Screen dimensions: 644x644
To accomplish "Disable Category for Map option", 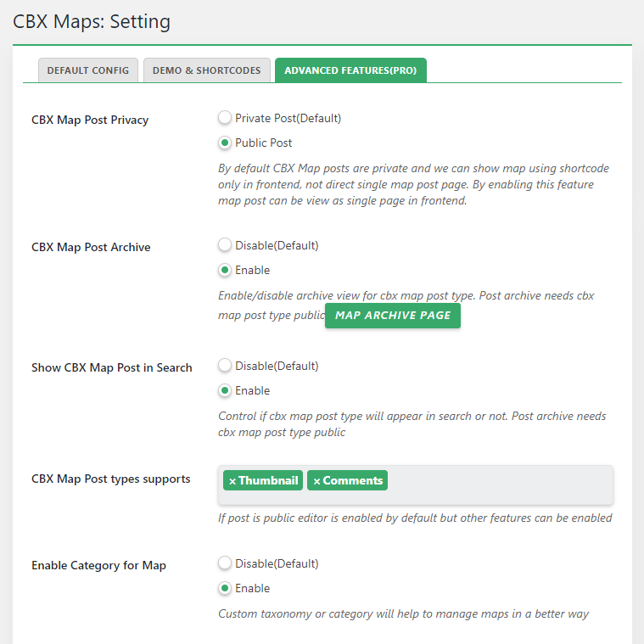I will click(225, 563).
